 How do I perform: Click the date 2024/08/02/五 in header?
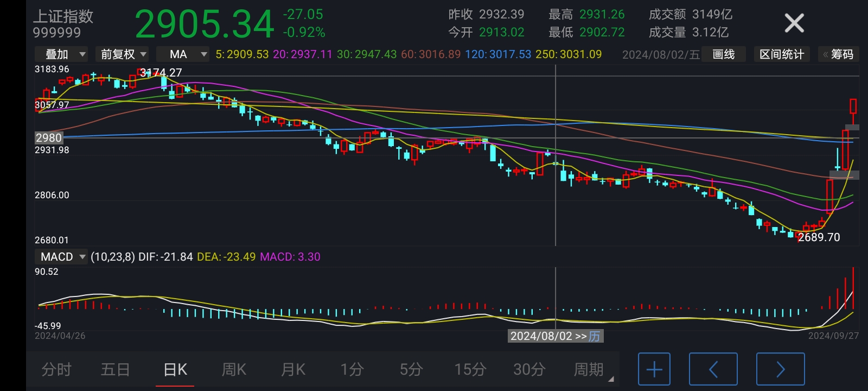[x=661, y=54]
